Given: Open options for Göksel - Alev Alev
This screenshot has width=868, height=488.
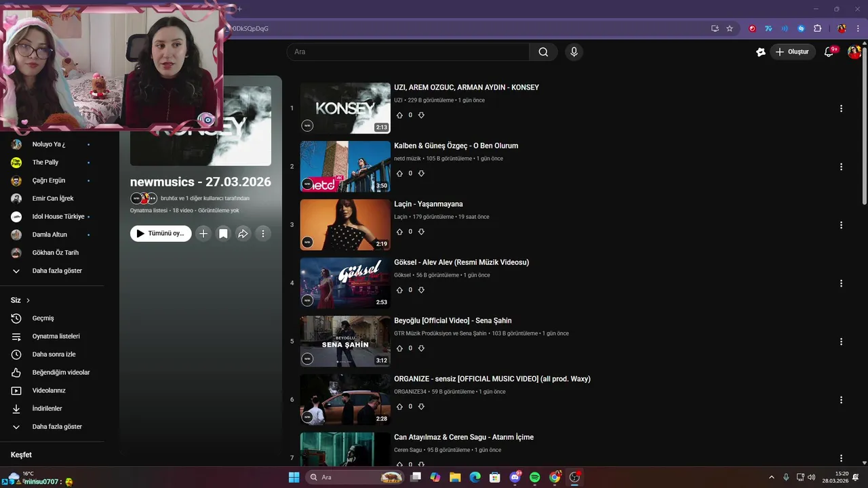Looking at the screenshot, I should click(x=841, y=283).
